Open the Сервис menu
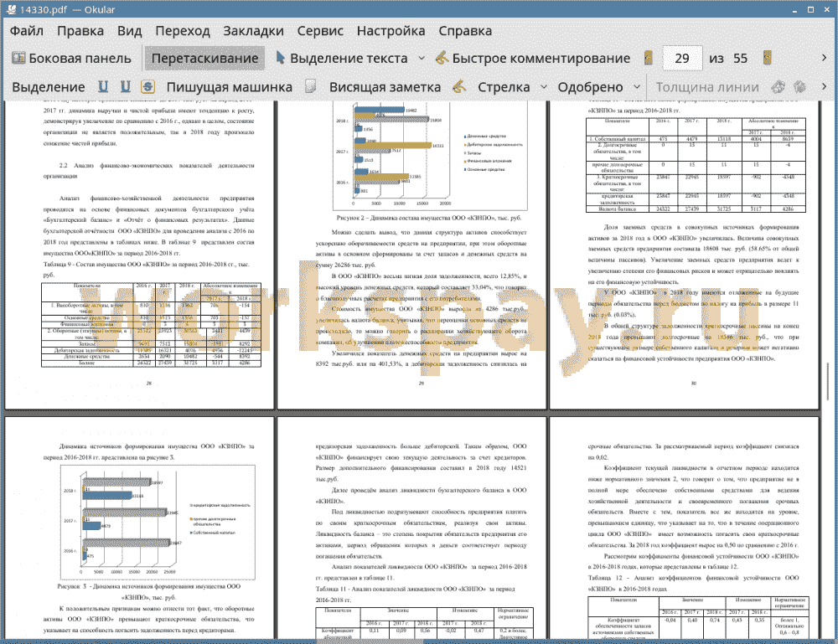Screen dimensions: 838x644 point(320,31)
